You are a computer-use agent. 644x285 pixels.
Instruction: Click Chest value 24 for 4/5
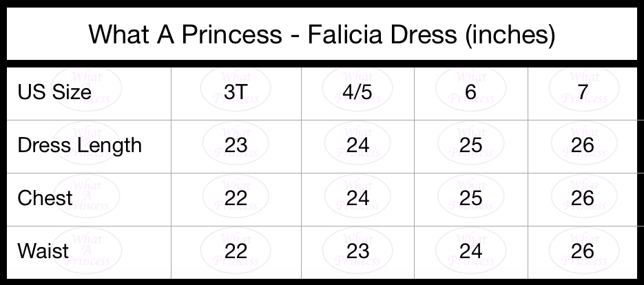pos(357,198)
